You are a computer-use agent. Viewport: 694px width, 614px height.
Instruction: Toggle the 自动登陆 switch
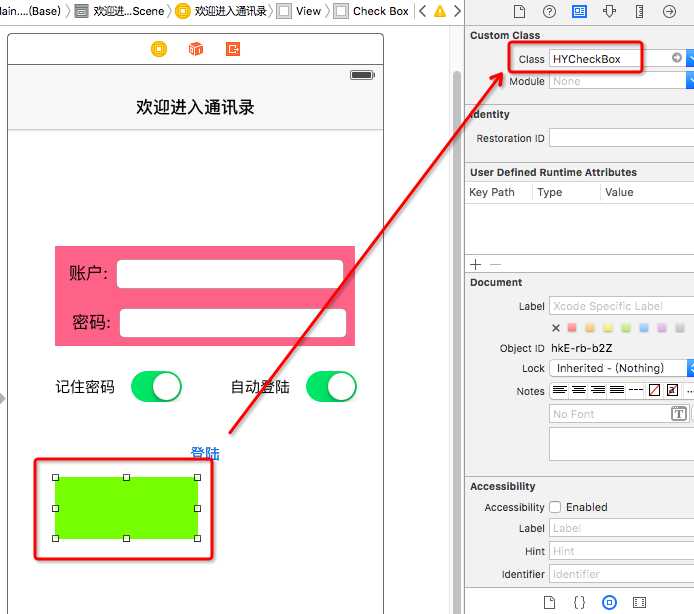[x=331, y=387]
